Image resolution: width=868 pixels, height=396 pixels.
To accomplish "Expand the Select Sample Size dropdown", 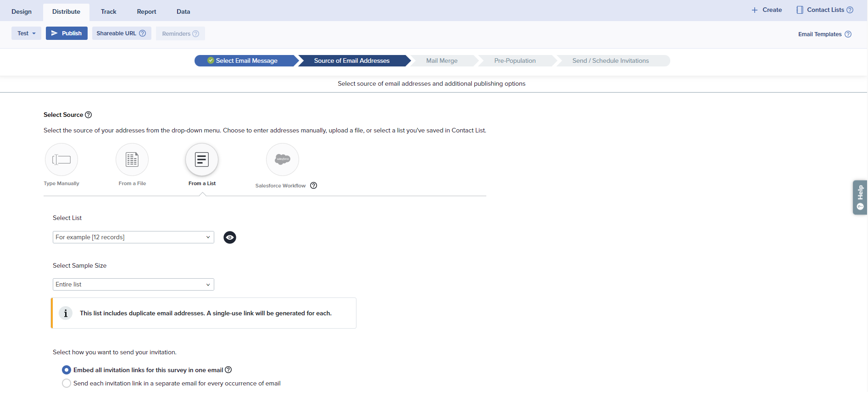I will 133,285.
